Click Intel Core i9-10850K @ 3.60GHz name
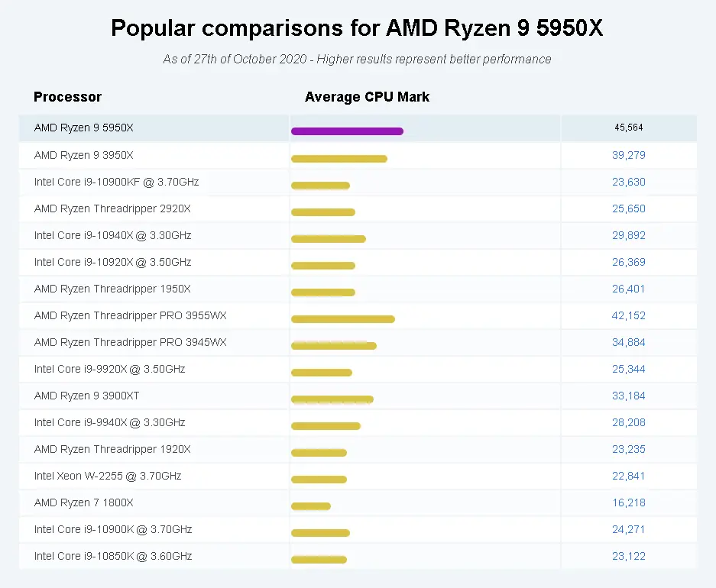Image resolution: width=716 pixels, height=588 pixels. (113, 556)
